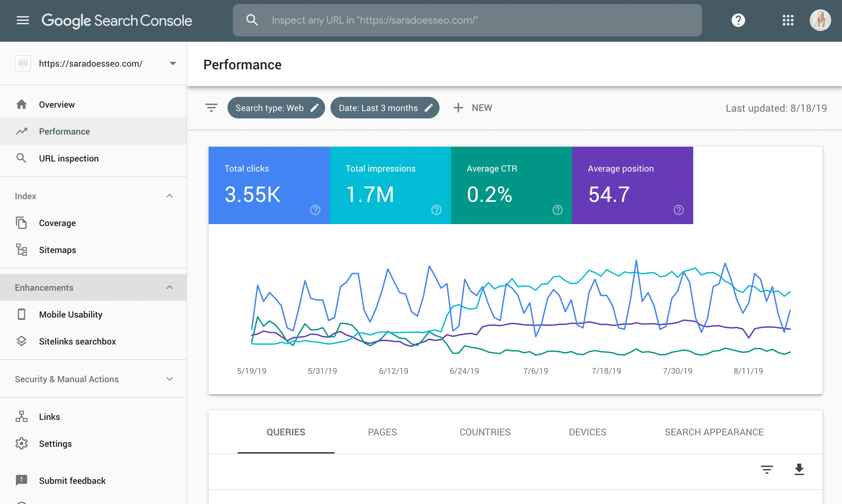Open the Submit feedback icon
The height and width of the screenshot is (504, 842).
[x=22, y=480]
